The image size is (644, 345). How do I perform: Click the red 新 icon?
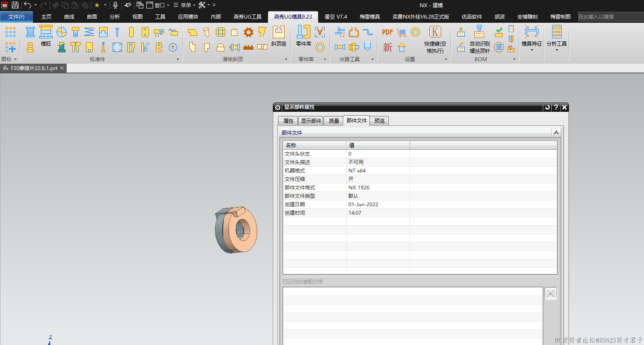387,47
